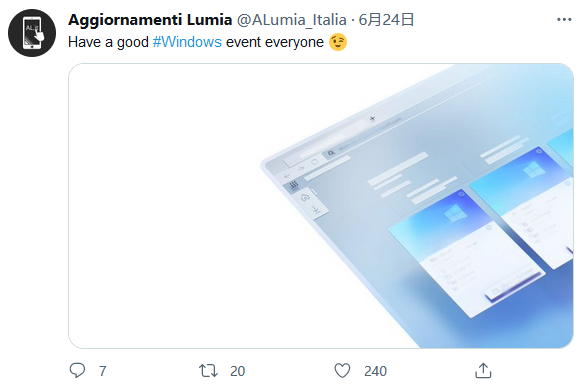Click the new tab plus sign in the image

(x=372, y=119)
